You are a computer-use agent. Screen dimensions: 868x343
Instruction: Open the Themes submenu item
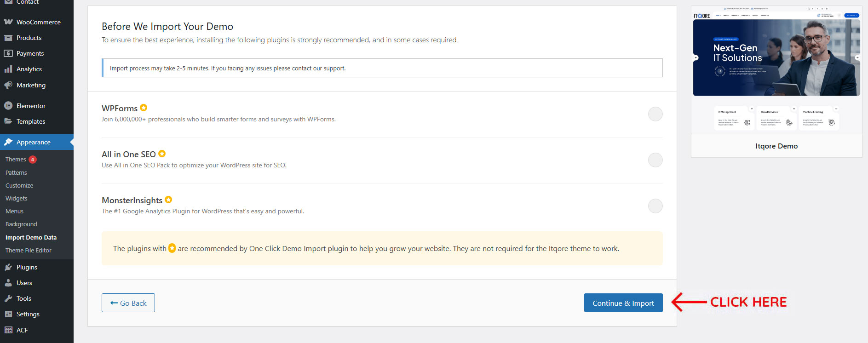click(16, 160)
